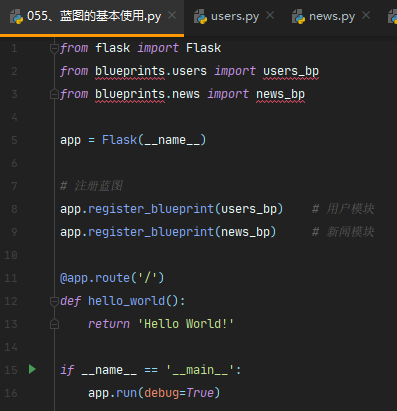Switch to the 055、蓝图的基本使用.py tab

[92, 16]
